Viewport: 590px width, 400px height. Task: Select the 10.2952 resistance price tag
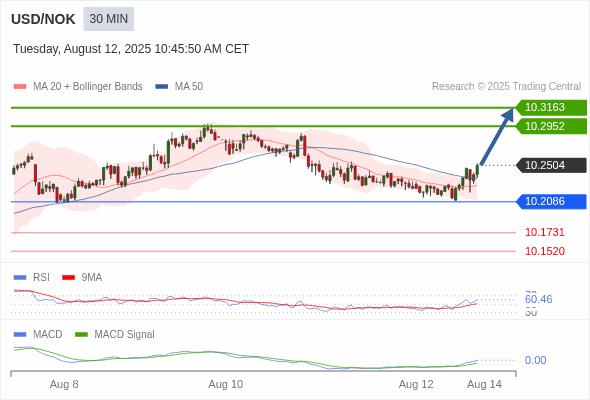(551, 126)
